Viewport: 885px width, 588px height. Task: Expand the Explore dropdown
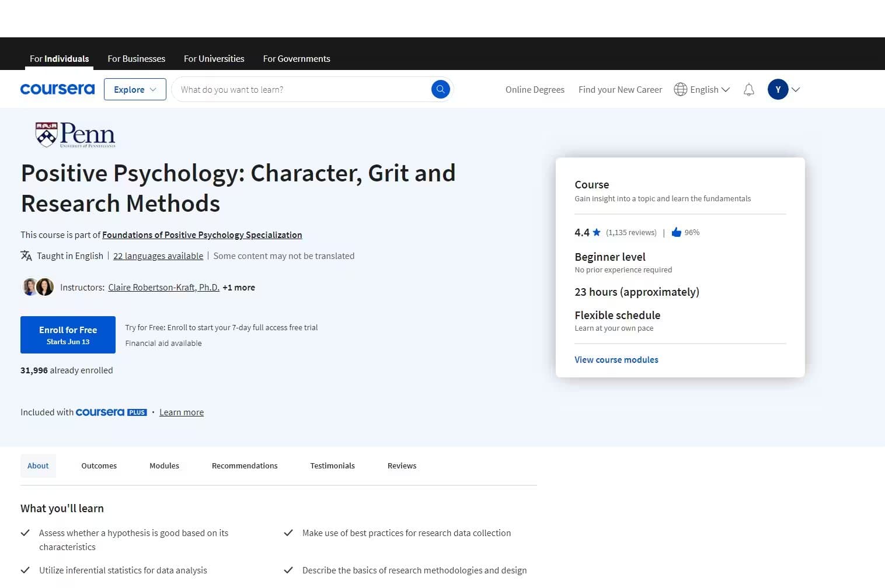[x=135, y=89]
